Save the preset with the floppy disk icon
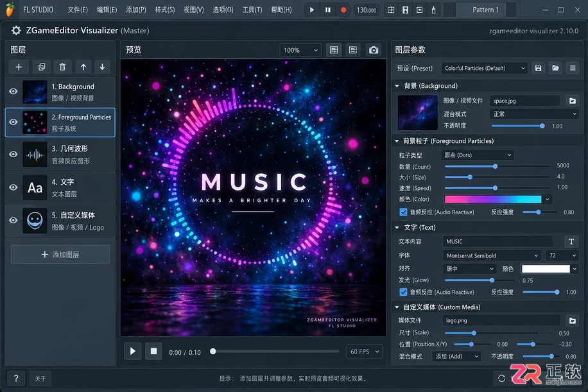588x392 pixels. [x=538, y=68]
